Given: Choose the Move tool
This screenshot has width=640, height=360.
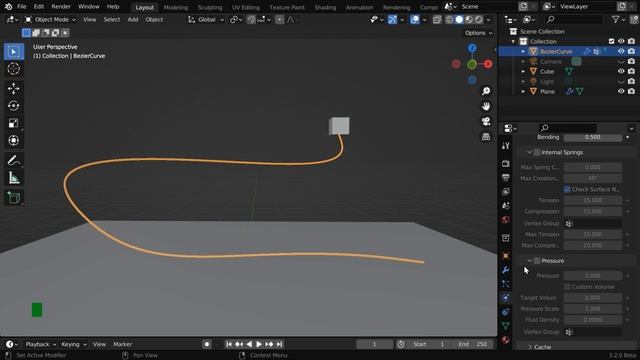Looking at the screenshot, I should point(13,89).
